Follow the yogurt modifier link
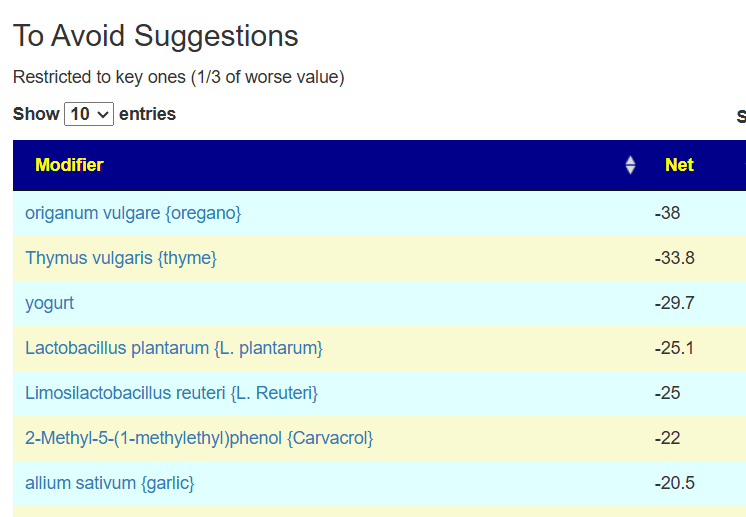The image size is (746, 517). tap(50, 303)
